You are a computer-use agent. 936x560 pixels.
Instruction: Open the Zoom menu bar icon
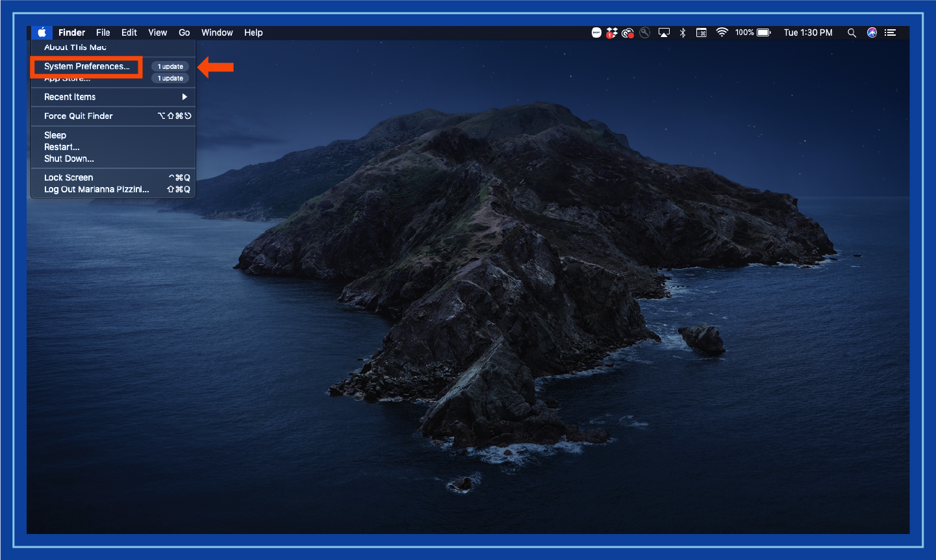[x=596, y=32]
